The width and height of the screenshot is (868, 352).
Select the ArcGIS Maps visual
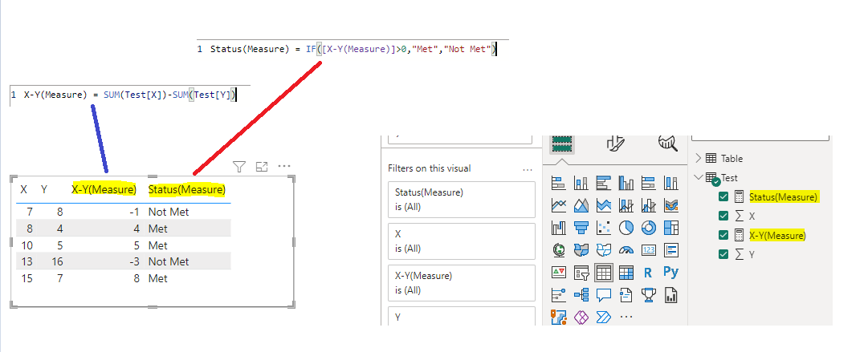click(x=559, y=318)
